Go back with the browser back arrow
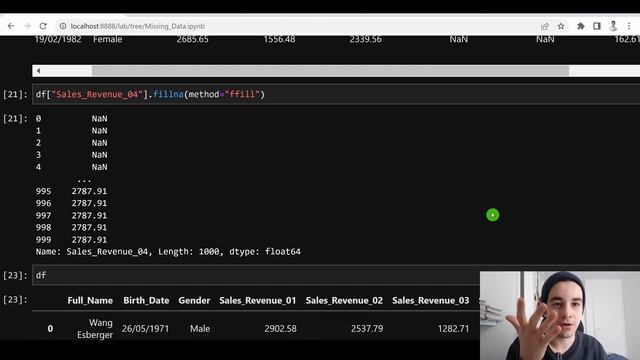Screen dimensions: 640x360 pos(11,26)
